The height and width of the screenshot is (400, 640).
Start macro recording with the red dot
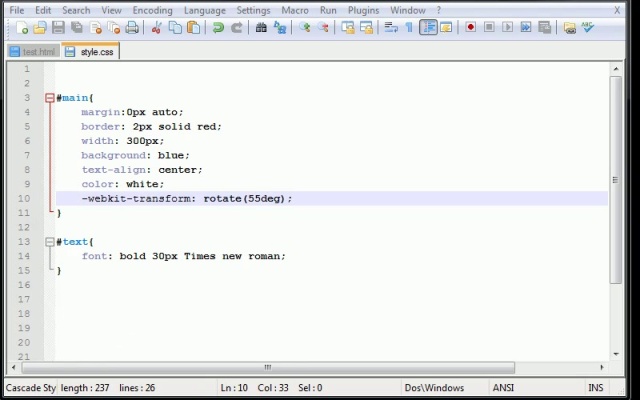(x=471, y=27)
